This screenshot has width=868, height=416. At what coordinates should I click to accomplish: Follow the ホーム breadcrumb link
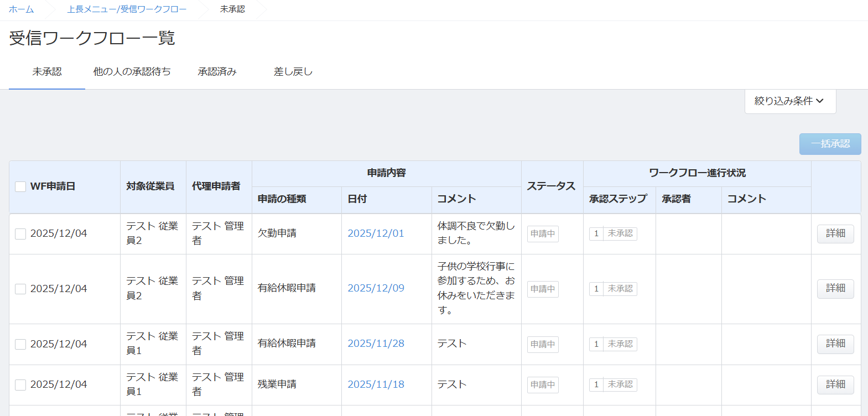[22, 9]
